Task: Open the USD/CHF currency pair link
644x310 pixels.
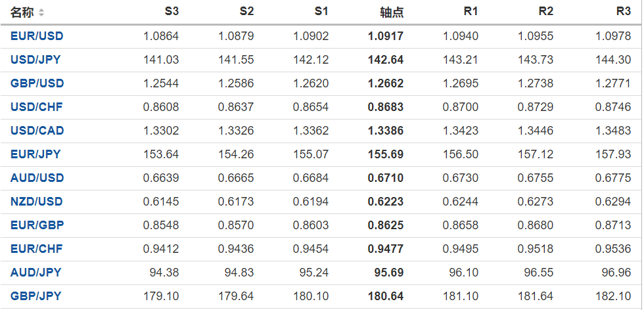Action: [37, 107]
